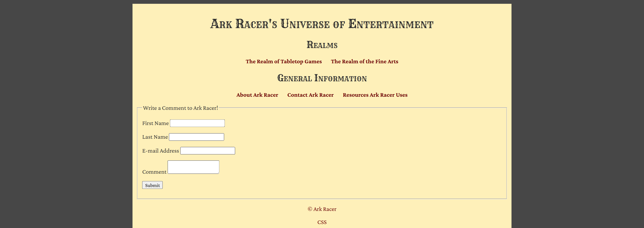Click the Last Name label text
The image size is (644, 228).
[155, 137]
